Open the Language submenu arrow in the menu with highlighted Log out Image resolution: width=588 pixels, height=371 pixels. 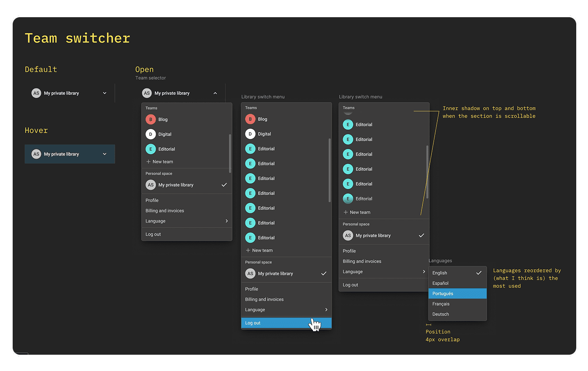[x=326, y=310]
